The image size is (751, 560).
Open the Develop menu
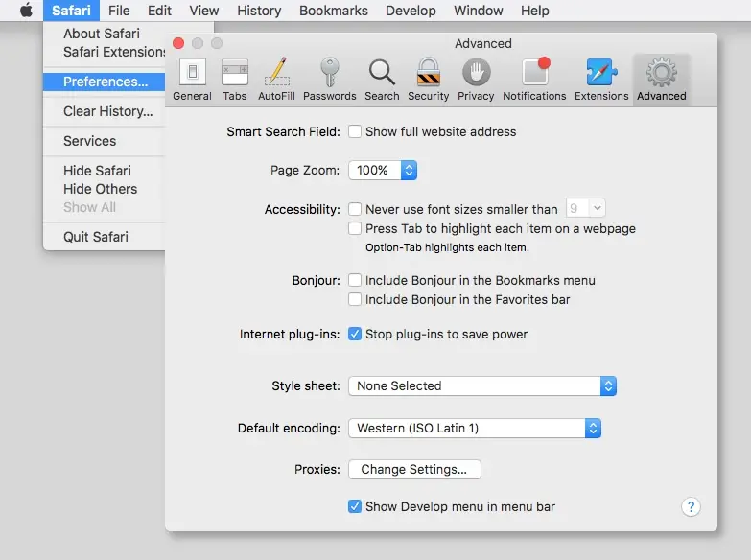[411, 10]
